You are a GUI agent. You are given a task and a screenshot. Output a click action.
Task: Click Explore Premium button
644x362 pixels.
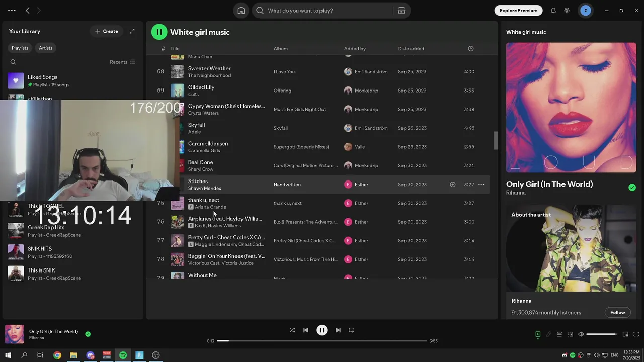518,11
